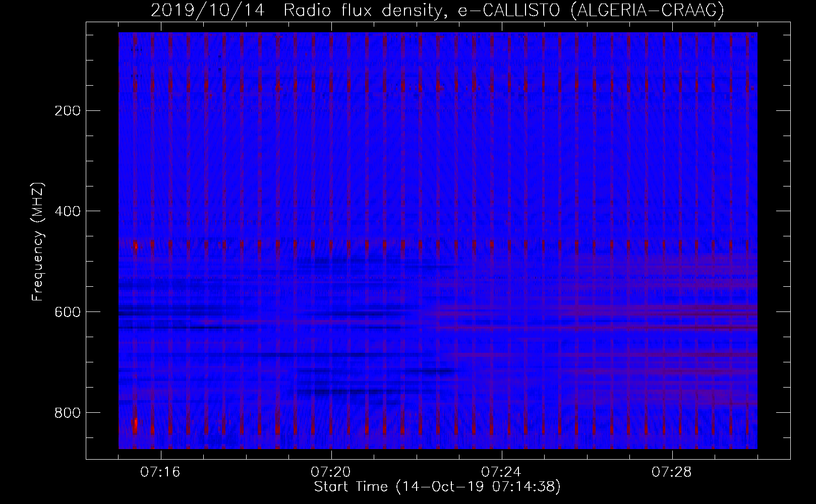This screenshot has width=816, height=504.
Task: Click the "Start Time (14-Oct-19 07:14:38)" label
Action: point(437,487)
